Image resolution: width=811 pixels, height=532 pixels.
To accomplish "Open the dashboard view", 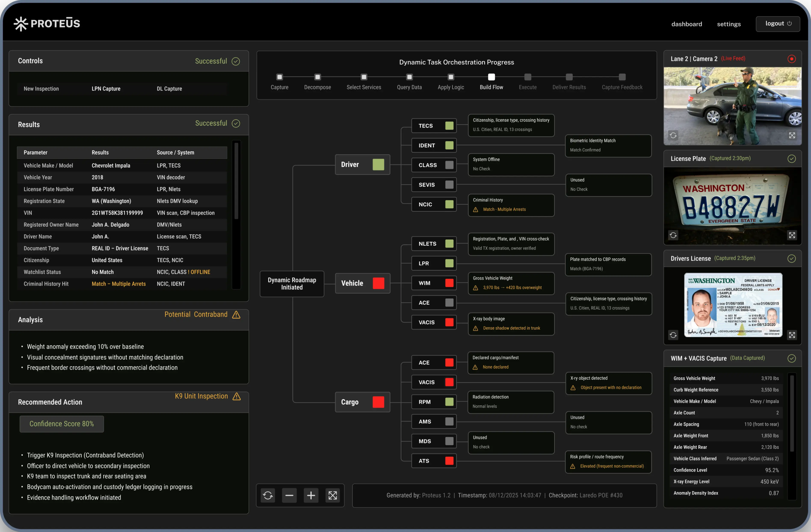I will (686, 24).
